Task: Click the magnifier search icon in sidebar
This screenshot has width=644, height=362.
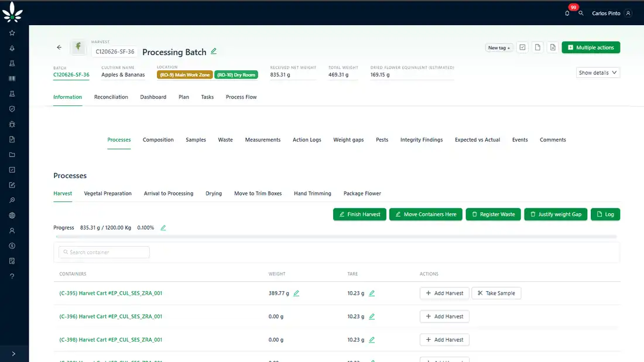Action: pyautogui.click(x=12, y=200)
